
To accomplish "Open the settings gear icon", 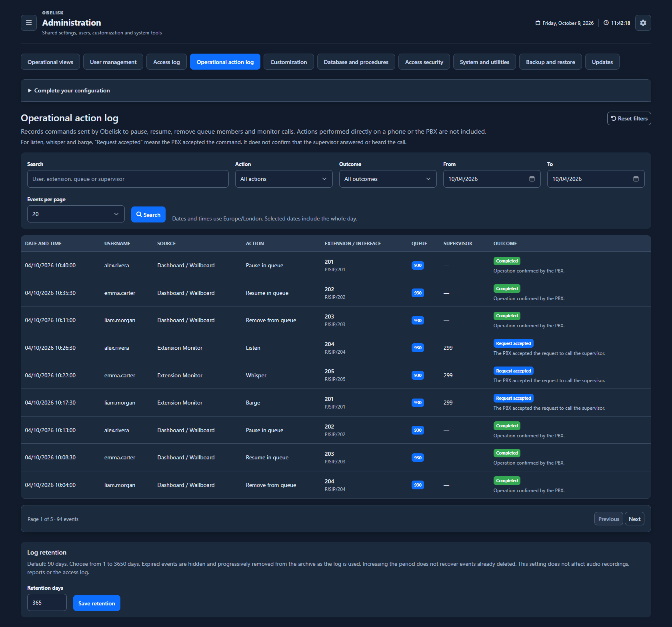I will (x=643, y=23).
